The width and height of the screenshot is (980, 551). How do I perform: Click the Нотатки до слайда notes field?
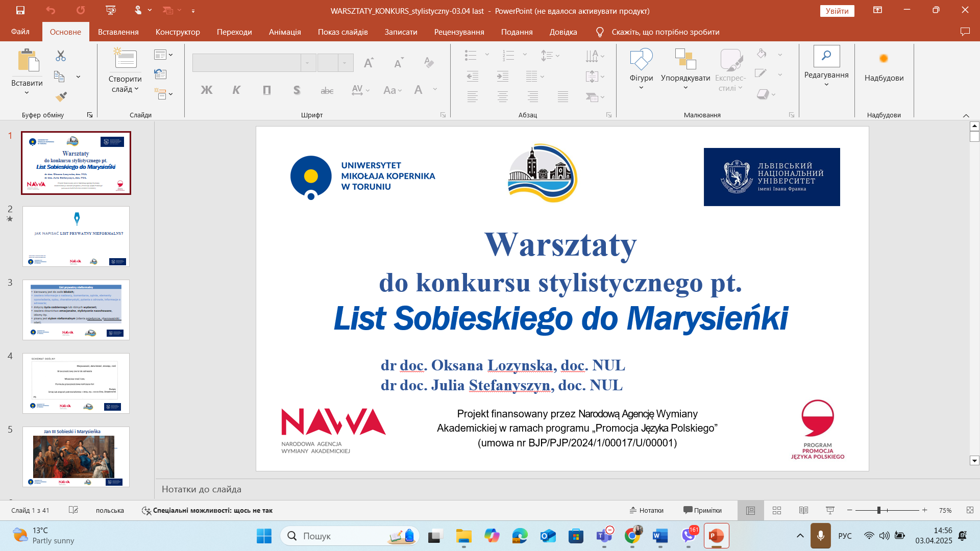pos(567,489)
